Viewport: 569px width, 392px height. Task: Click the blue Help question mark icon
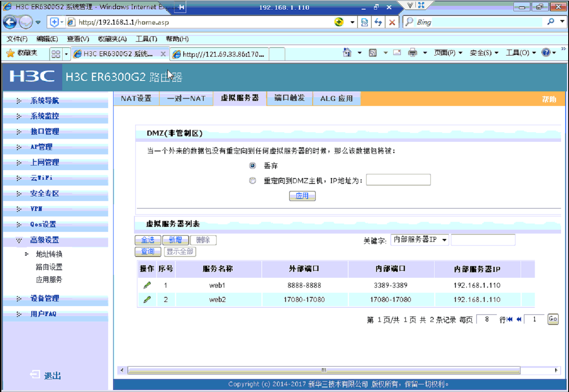tap(546, 53)
